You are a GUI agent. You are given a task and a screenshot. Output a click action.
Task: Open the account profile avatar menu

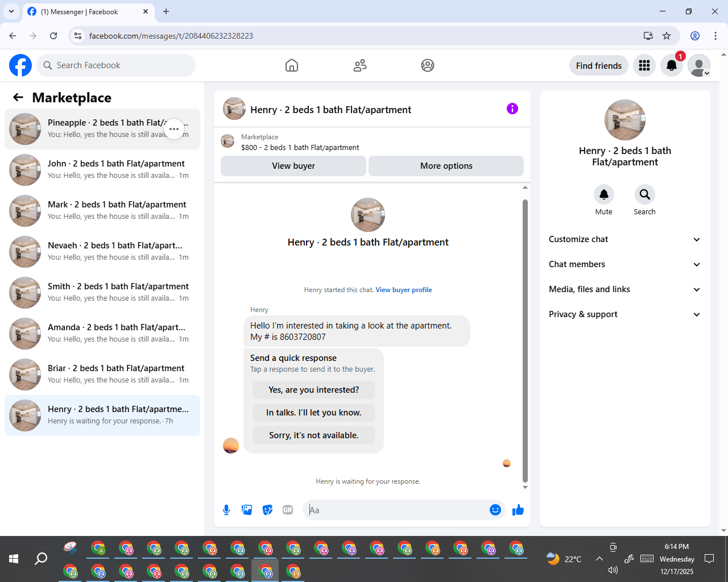(699, 66)
